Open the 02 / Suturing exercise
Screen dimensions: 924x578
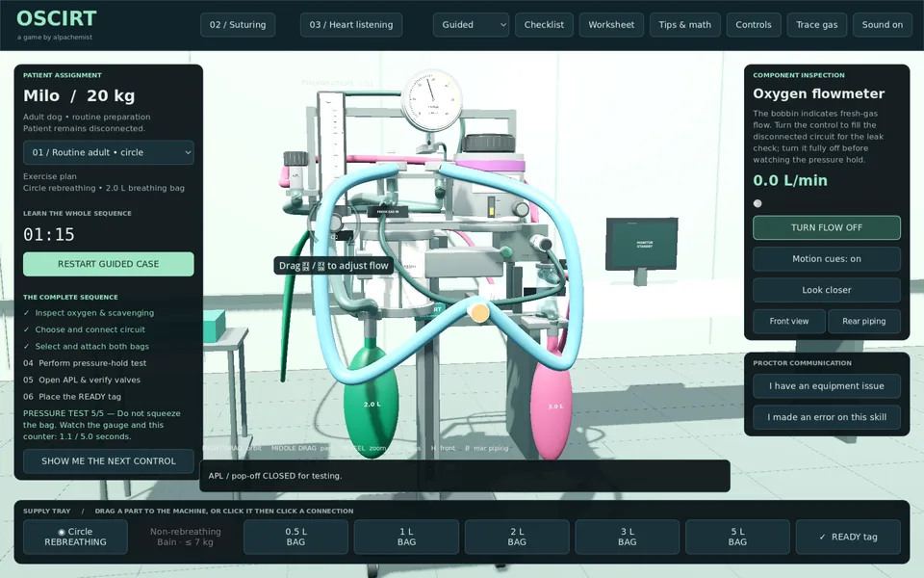[238, 25]
